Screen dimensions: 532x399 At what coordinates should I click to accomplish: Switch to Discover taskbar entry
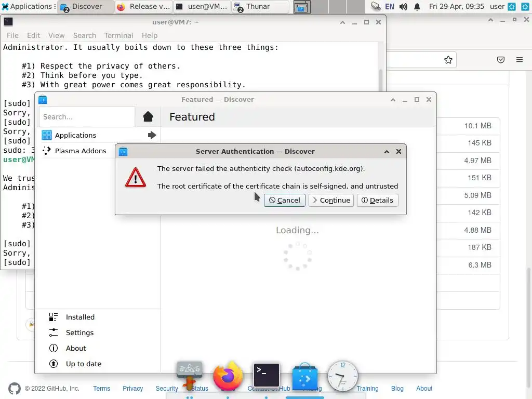(x=86, y=6)
